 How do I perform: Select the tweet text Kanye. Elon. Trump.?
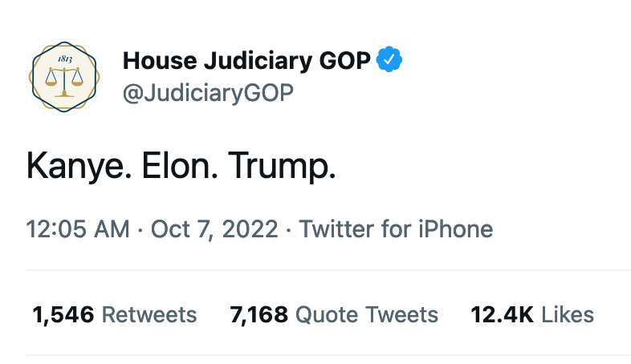pyautogui.click(x=181, y=166)
